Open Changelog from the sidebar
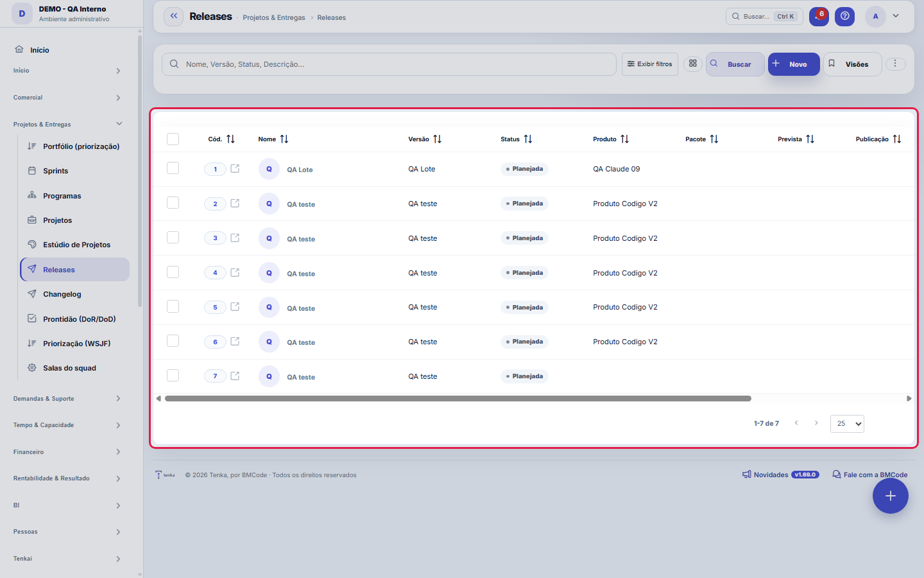The width and height of the screenshot is (924, 578). [x=75, y=294]
